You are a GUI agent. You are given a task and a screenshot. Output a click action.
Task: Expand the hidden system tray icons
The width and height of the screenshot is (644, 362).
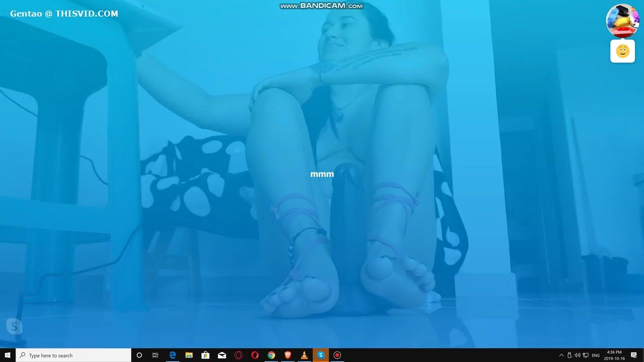[561, 355]
